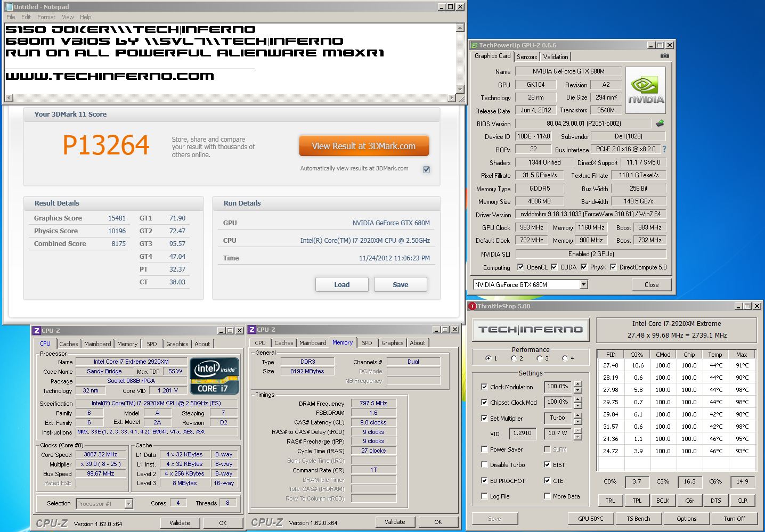Click the NVIDIA logo in GPU-Z
The width and height of the screenshot is (765, 532).
point(646,90)
